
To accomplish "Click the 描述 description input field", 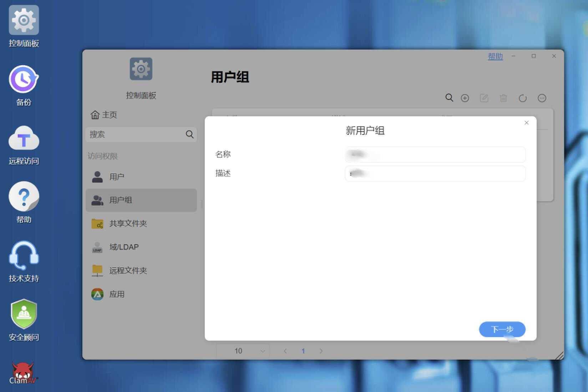I will (435, 174).
